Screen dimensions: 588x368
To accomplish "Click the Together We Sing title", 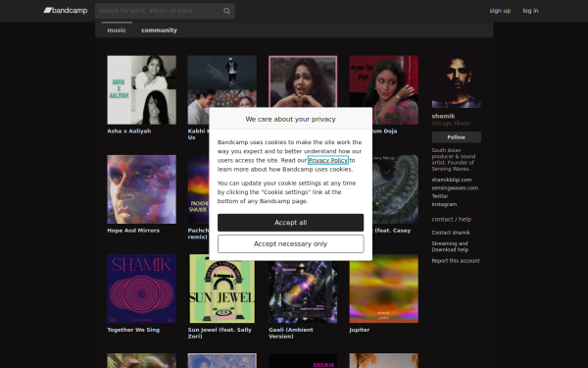I will pyautogui.click(x=133, y=330).
